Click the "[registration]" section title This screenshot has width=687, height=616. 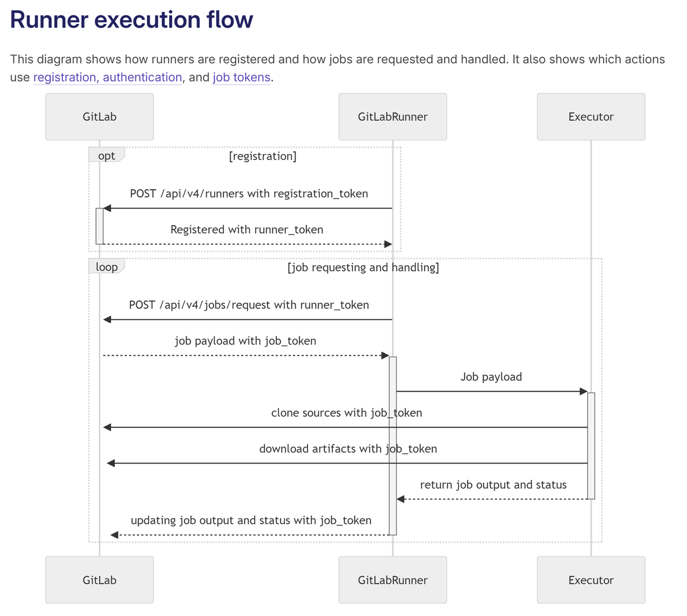pyautogui.click(x=262, y=156)
